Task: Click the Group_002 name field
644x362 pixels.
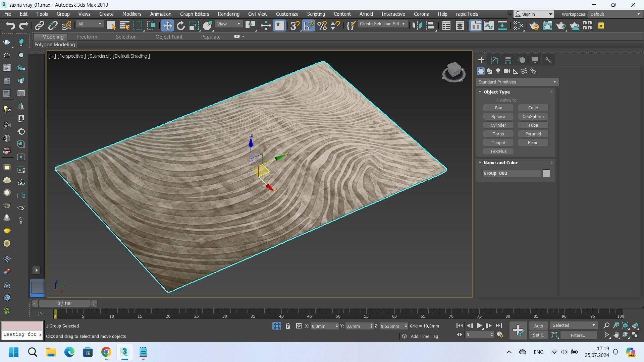Action: point(512,173)
